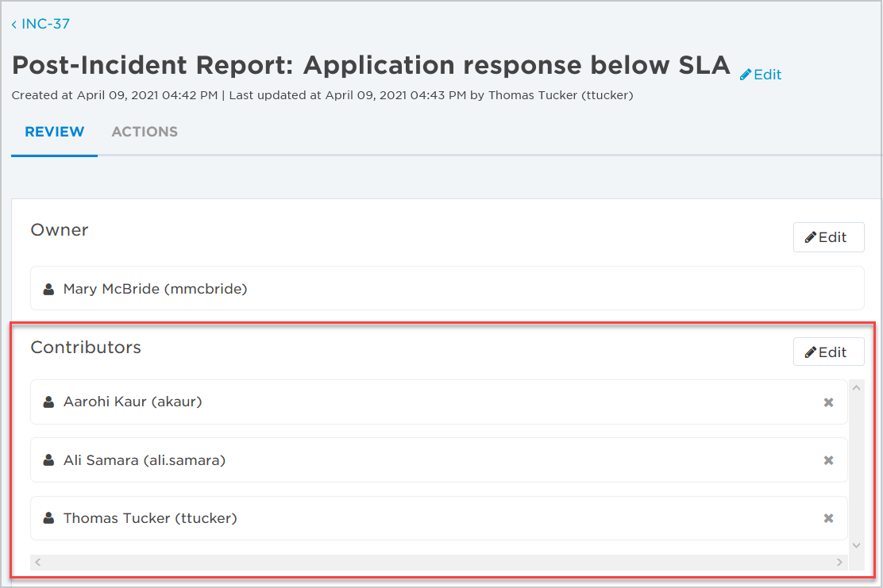Select contributor name Ali Samara (ali.samara)
Viewport: 883px width, 588px height.
[145, 460]
